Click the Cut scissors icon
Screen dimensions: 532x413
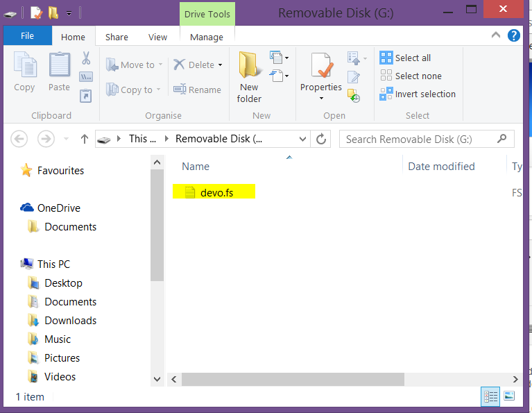(86, 58)
